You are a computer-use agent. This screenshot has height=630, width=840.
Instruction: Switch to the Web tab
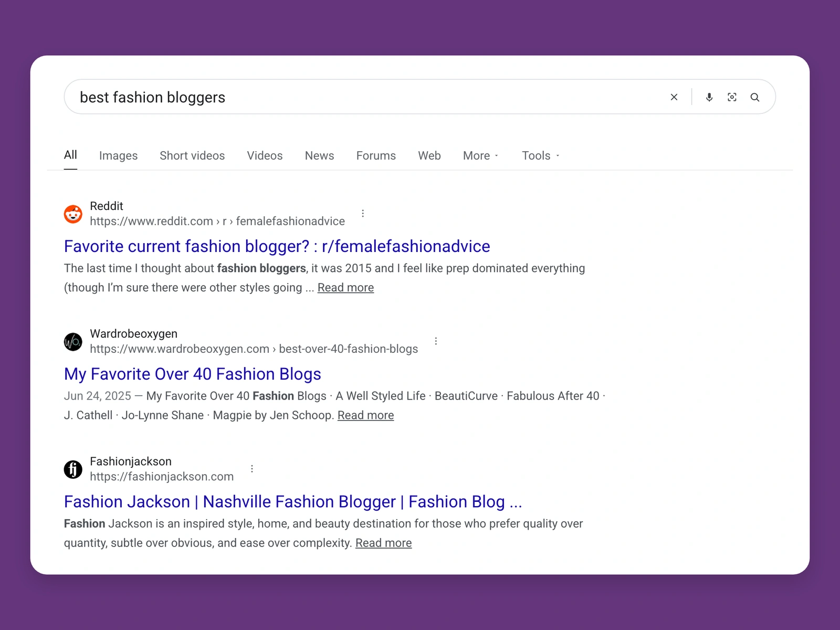click(x=429, y=156)
